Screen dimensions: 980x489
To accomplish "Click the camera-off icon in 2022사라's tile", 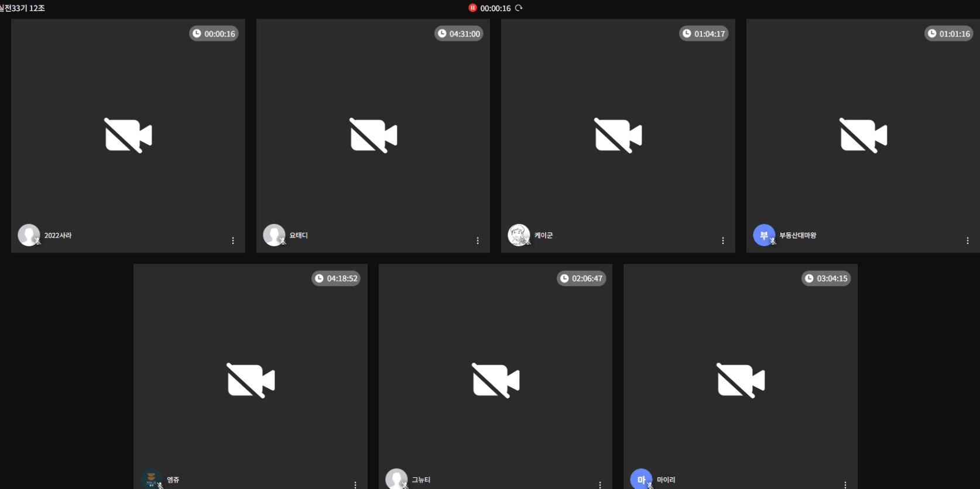I will 128,136.
